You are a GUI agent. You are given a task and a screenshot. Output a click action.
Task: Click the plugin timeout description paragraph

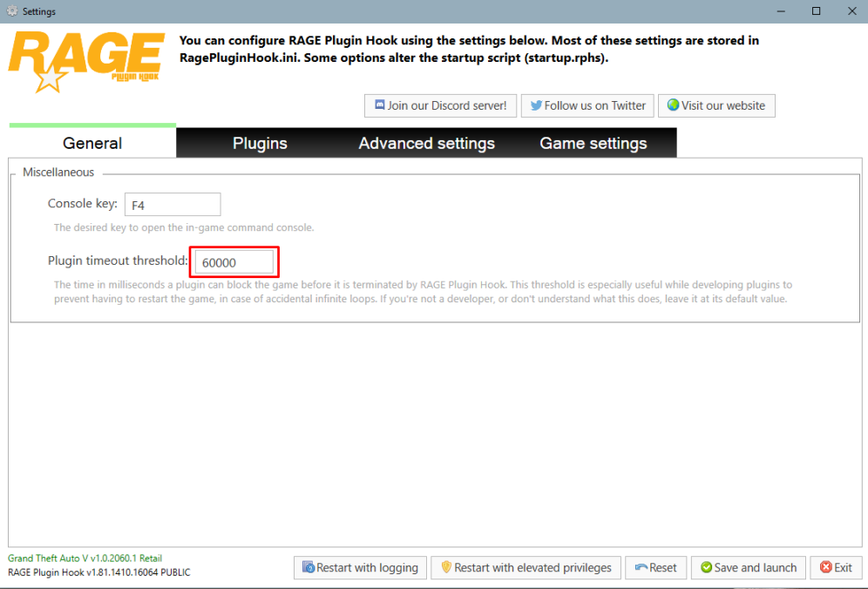point(423,292)
